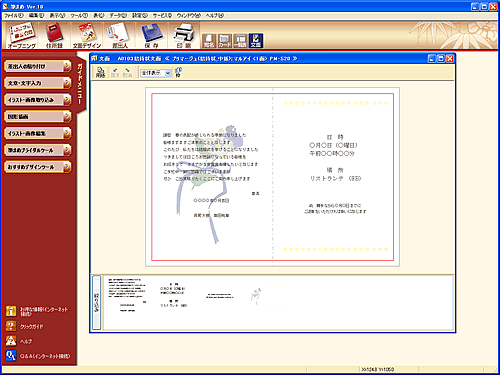Viewport: 500px width, 375px height.
Task: Open the 住所録 address book icon
Action: (54, 35)
